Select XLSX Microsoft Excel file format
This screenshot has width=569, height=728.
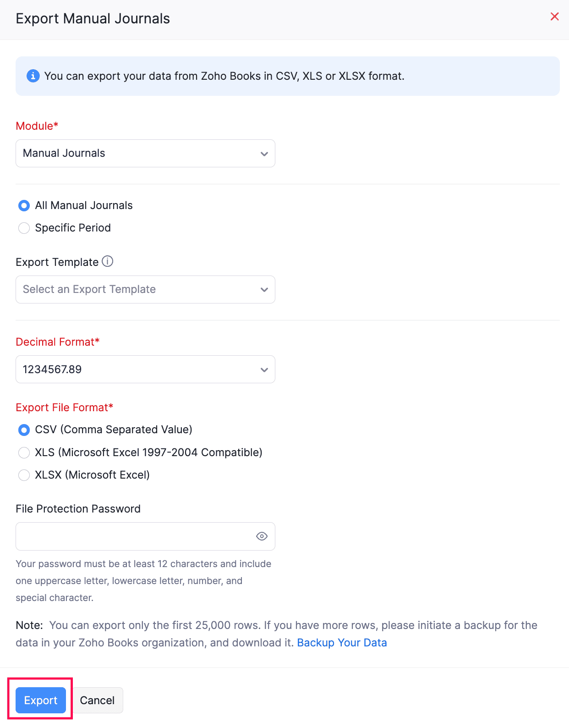(x=24, y=475)
